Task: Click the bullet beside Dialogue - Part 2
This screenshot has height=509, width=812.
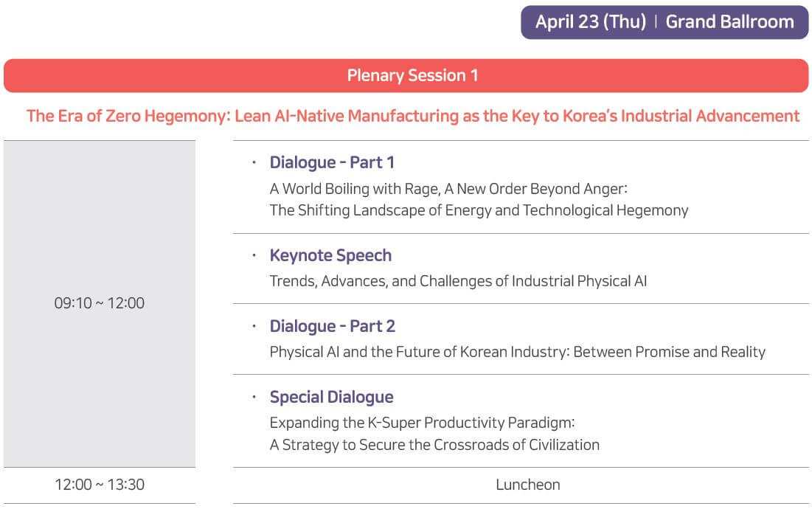Action: [254, 326]
